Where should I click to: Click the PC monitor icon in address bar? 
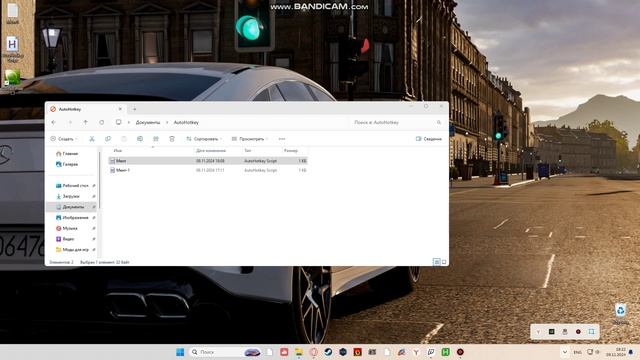[x=118, y=122]
